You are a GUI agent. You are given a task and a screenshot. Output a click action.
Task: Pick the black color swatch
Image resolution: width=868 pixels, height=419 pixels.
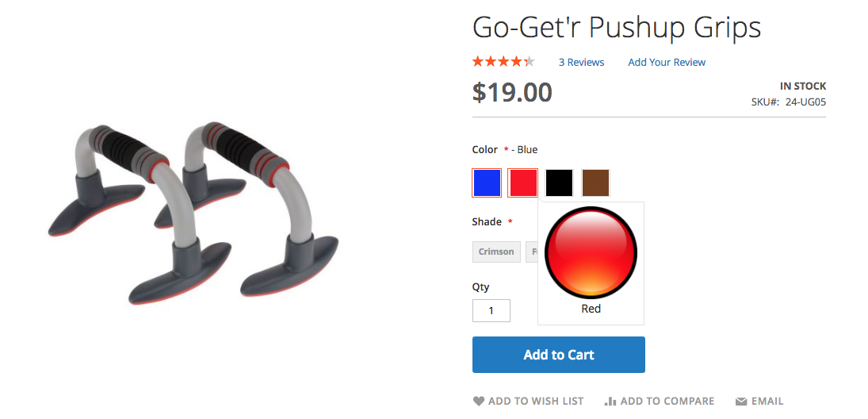coord(559,183)
